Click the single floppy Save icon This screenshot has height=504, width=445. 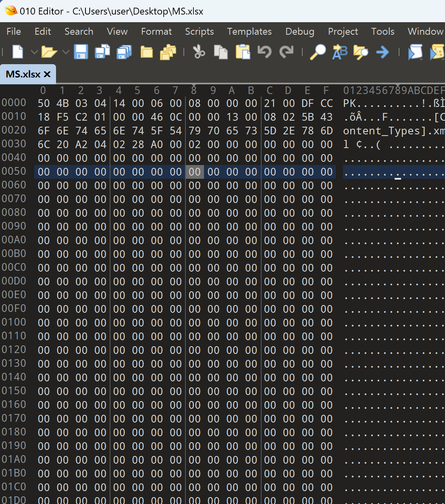pyautogui.click(x=81, y=52)
